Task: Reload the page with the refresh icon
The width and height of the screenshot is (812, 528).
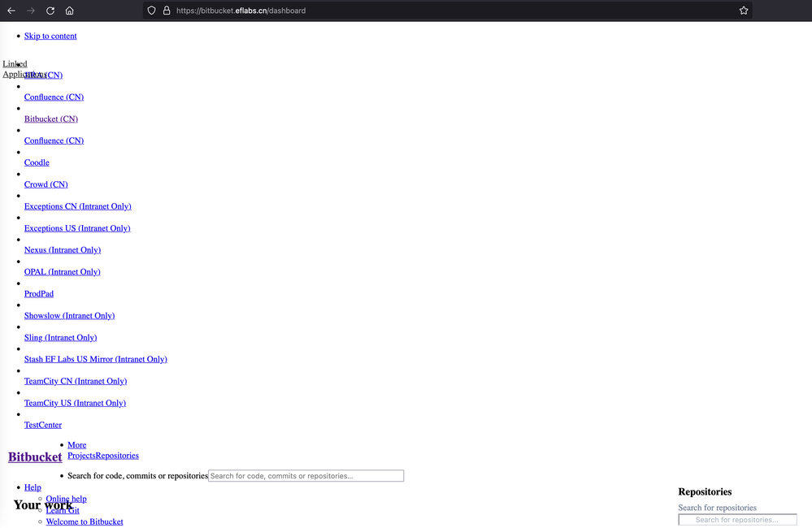Action: tap(50, 11)
